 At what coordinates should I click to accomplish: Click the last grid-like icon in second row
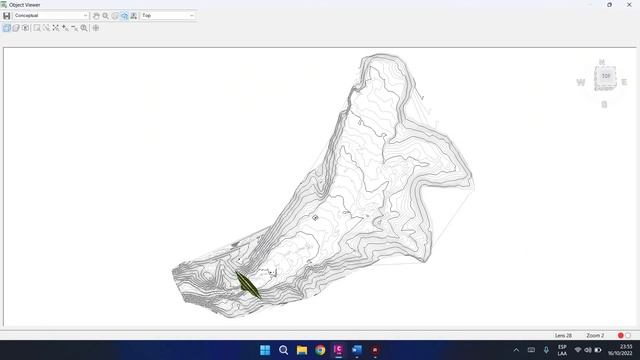click(96, 28)
